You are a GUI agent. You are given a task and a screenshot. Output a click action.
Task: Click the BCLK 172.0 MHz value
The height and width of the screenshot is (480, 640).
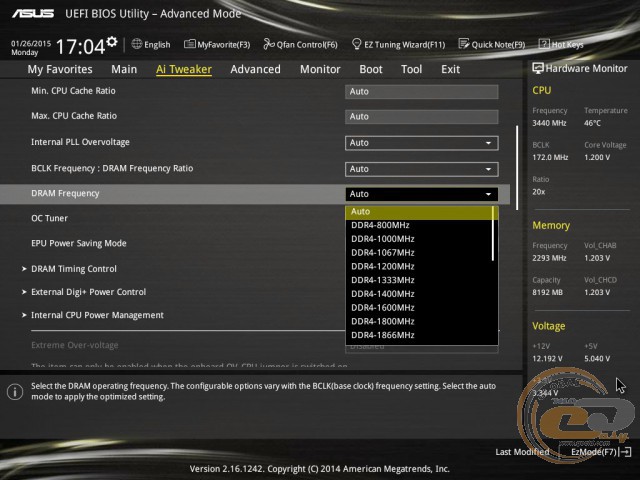(x=550, y=157)
